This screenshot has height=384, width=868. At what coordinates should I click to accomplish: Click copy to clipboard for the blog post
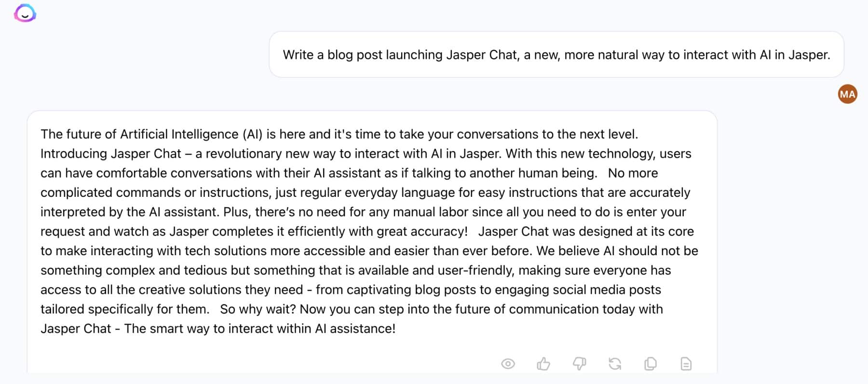pyautogui.click(x=650, y=363)
